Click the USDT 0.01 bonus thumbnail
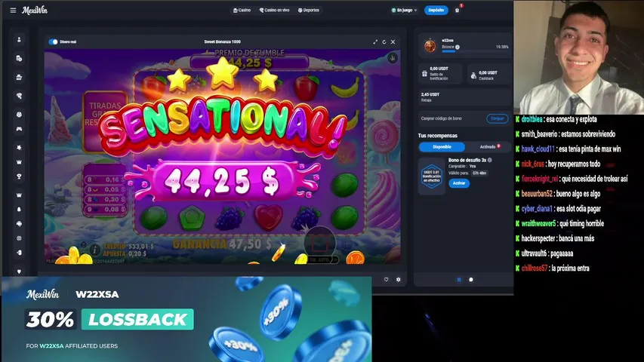The width and height of the screenshot is (644, 362). point(431,176)
